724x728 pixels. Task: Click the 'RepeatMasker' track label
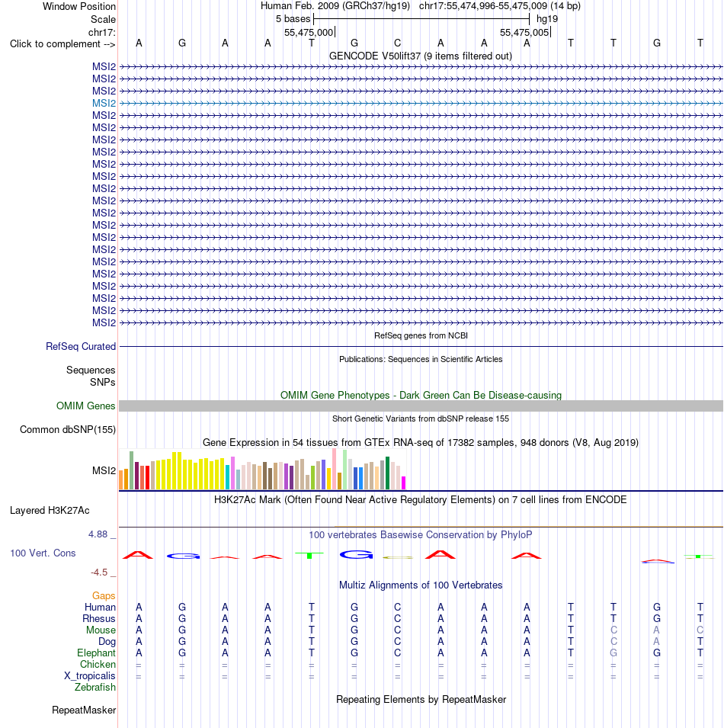84,710
